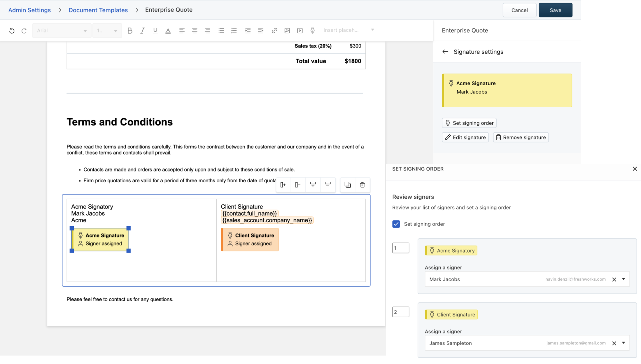Click the insert column icon in the block toolbar

pyautogui.click(x=283, y=185)
